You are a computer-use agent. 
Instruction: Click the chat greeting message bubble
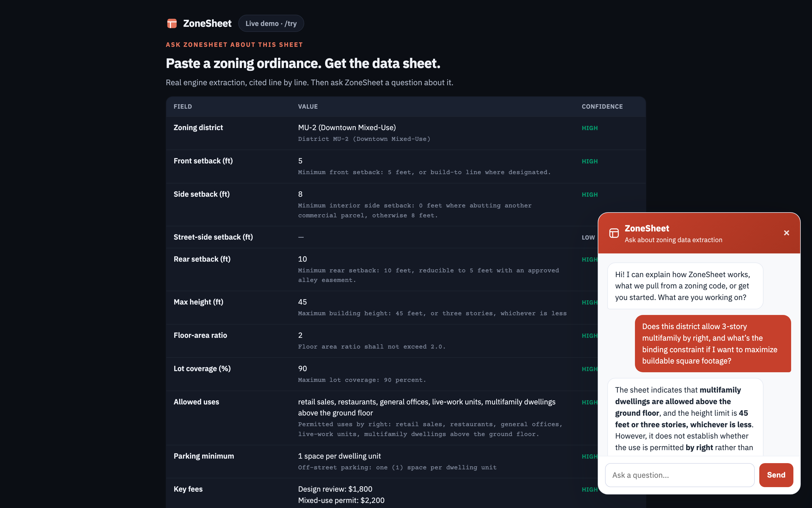click(685, 286)
